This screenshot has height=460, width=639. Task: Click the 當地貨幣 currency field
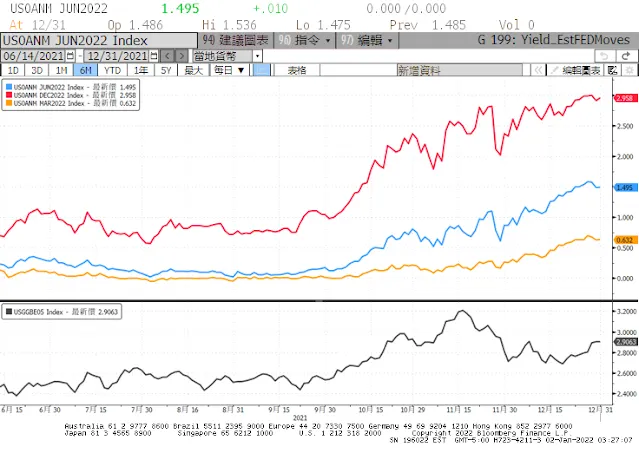click(x=223, y=56)
